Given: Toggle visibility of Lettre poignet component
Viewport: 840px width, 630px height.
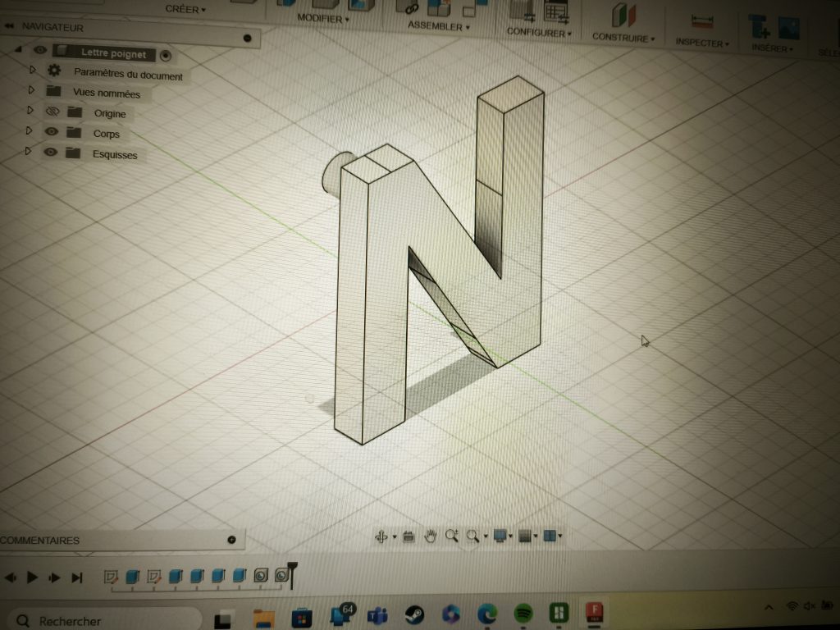Looking at the screenshot, I should coord(40,50).
